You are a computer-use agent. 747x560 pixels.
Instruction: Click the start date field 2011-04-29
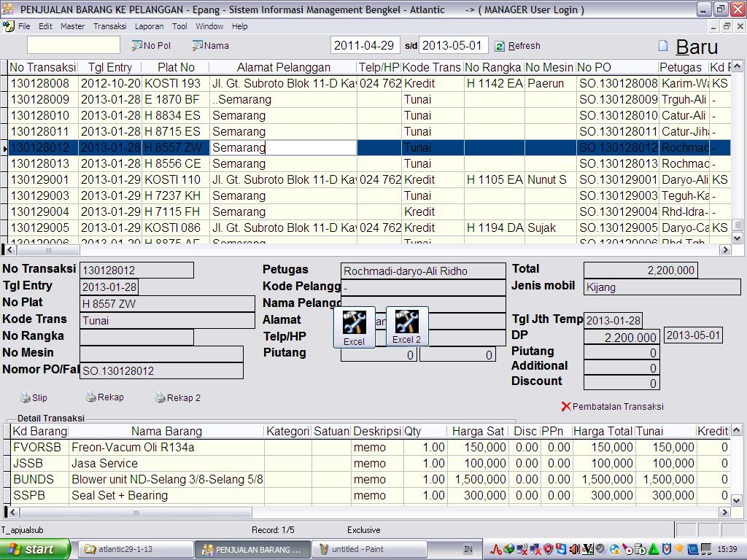pyautogui.click(x=364, y=45)
